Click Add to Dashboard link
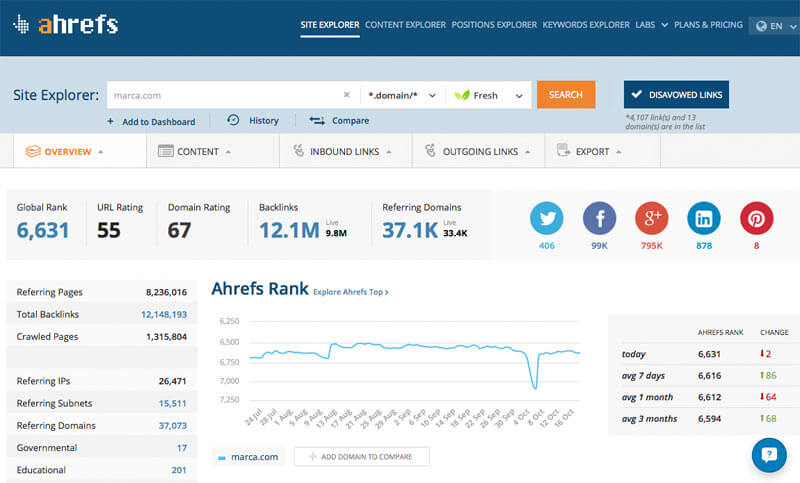Image resolution: width=800 pixels, height=483 pixels. [x=159, y=122]
